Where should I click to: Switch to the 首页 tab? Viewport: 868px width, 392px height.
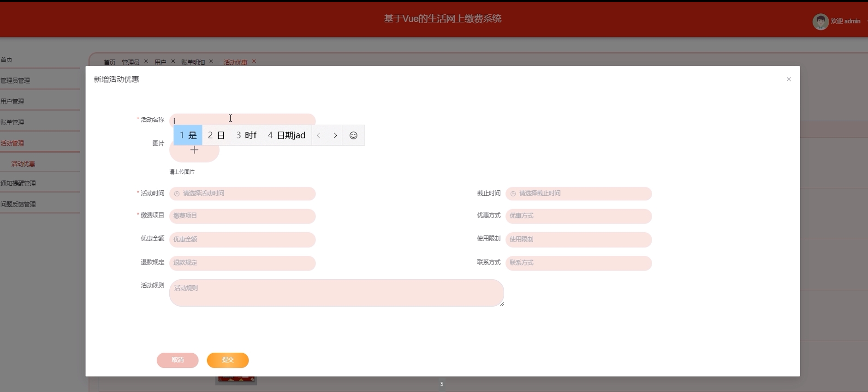[109, 62]
